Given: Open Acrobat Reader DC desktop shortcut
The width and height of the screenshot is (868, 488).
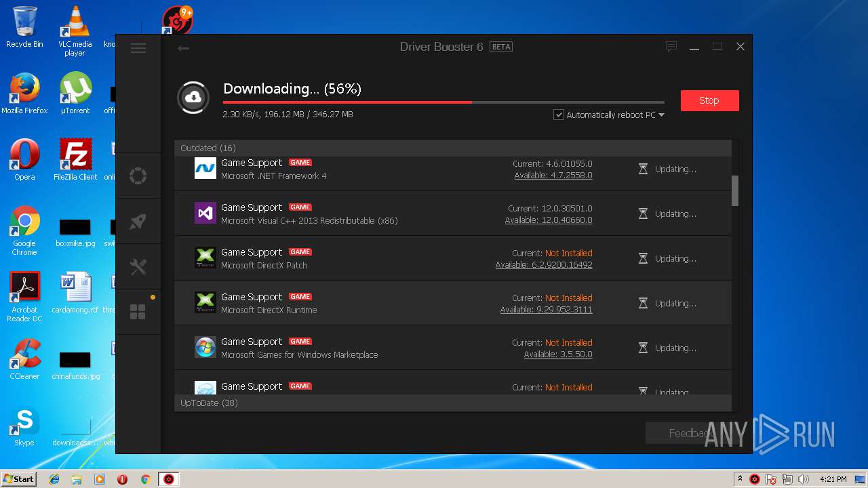Looking at the screenshot, I should [24, 297].
